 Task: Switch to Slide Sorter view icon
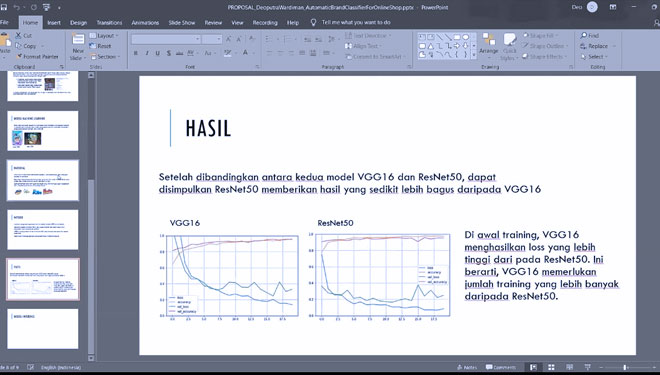[551, 367]
